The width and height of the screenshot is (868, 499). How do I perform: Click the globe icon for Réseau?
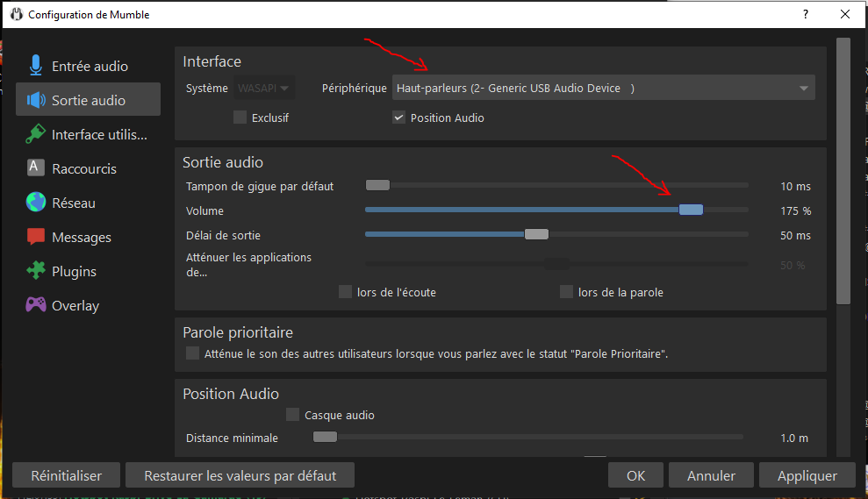click(x=36, y=202)
